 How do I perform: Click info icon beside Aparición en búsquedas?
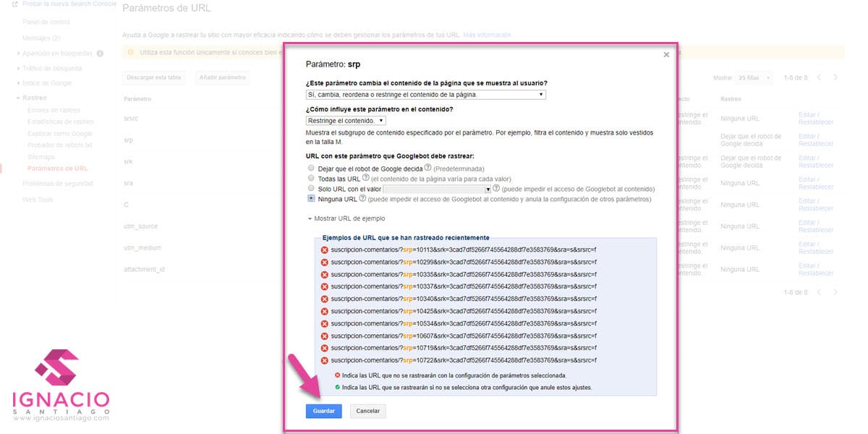(x=100, y=54)
